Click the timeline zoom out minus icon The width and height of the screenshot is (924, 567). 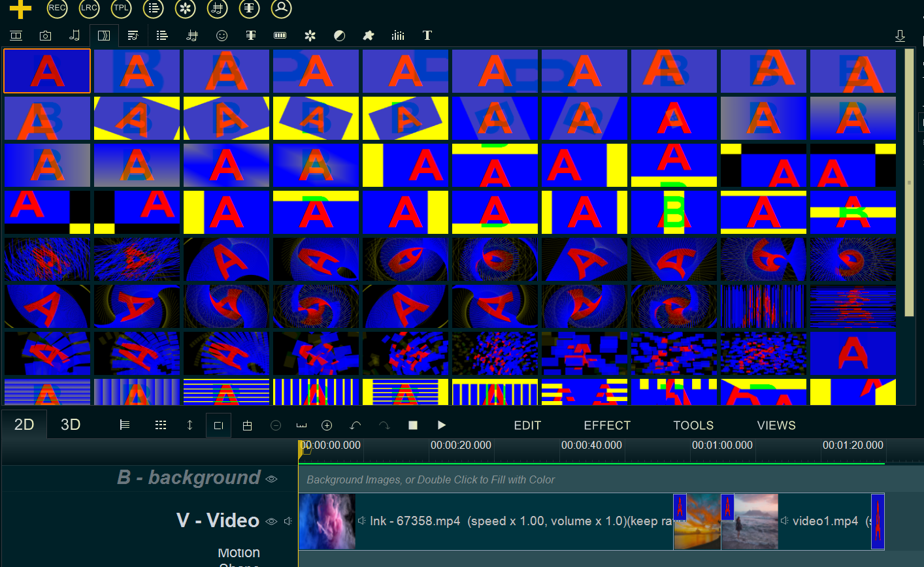tap(276, 425)
